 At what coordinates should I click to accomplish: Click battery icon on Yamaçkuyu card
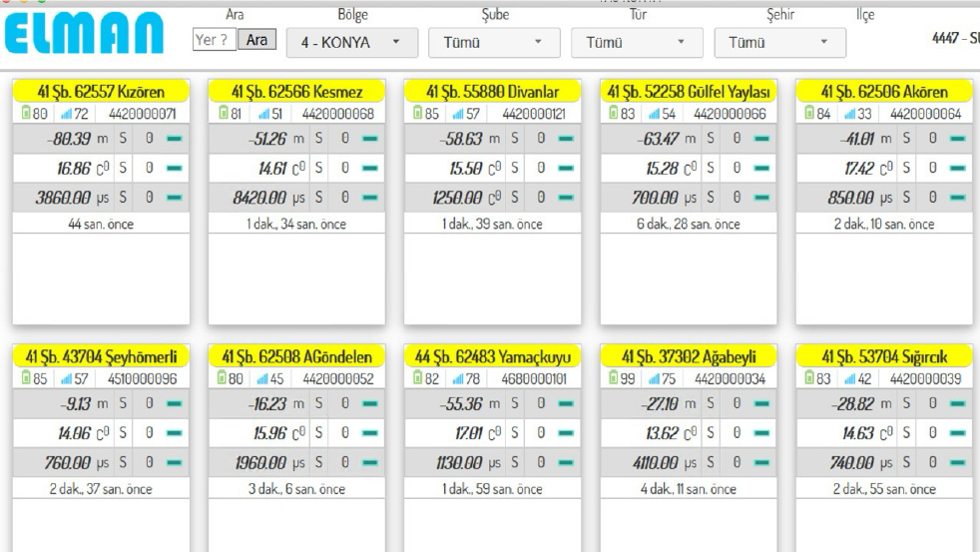417,377
